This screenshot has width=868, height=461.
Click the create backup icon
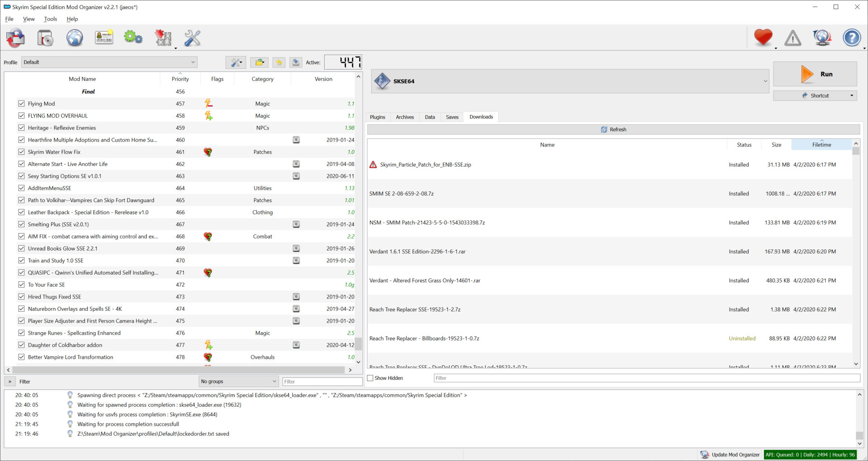[296, 62]
